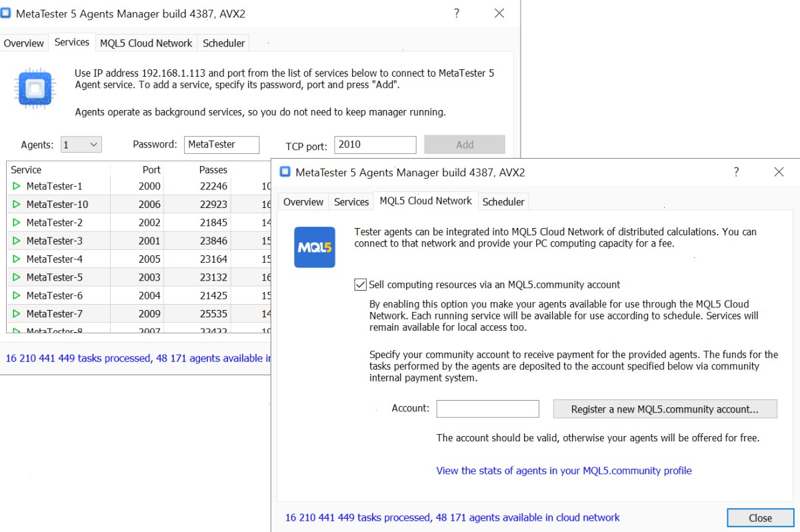
Task: Click the green arrow icon for MetaTester-5
Action: click(x=16, y=277)
